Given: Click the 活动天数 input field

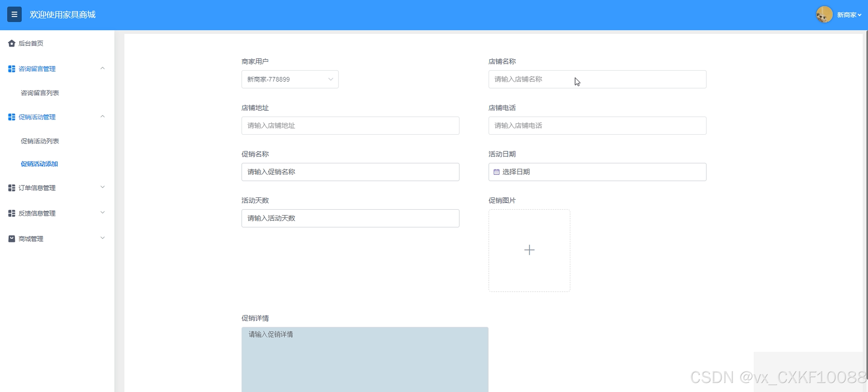Looking at the screenshot, I should tap(350, 218).
